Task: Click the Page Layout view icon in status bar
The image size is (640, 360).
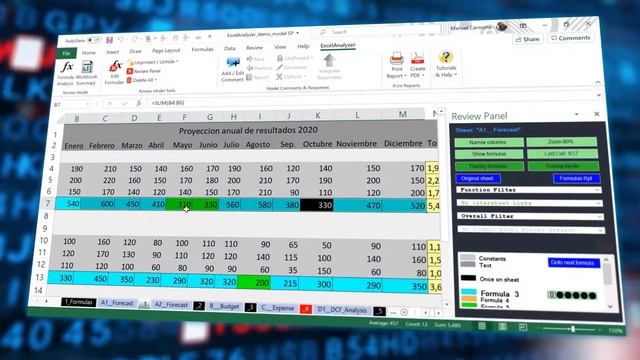Action: click(502, 327)
